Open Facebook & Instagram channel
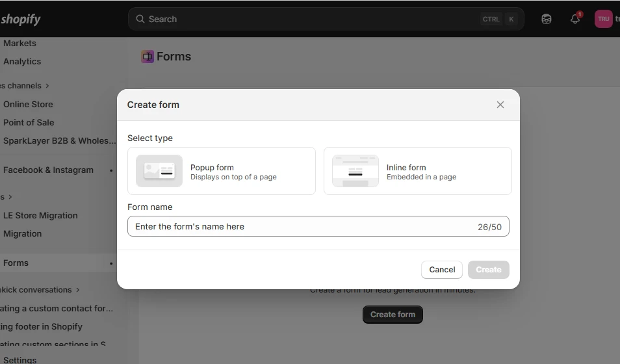Viewport: 620px width, 364px height. click(48, 170)
